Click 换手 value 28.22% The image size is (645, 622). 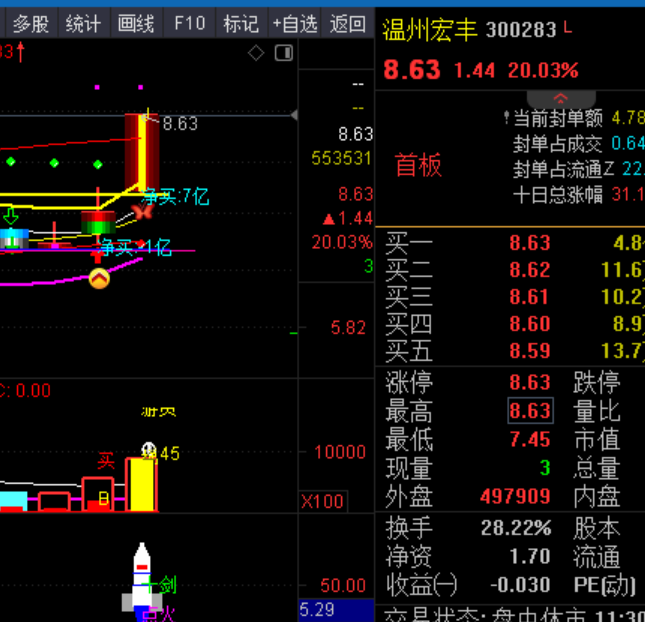tap(516, 528)
